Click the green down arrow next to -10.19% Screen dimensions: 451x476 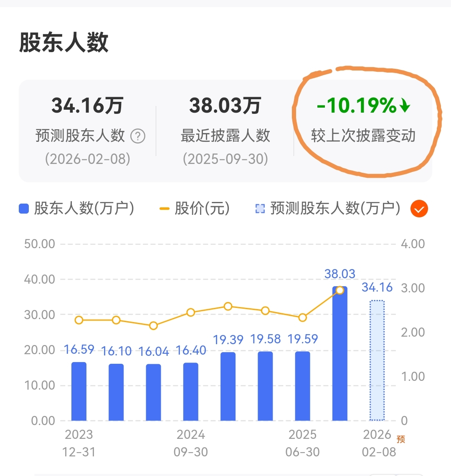coord(405,106)
